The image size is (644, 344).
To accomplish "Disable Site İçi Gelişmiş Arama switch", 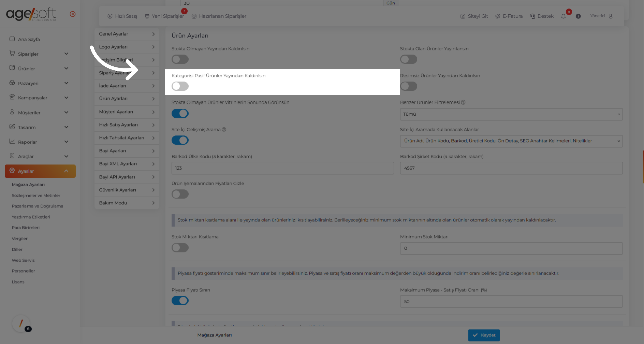I will tap(180, 140).
